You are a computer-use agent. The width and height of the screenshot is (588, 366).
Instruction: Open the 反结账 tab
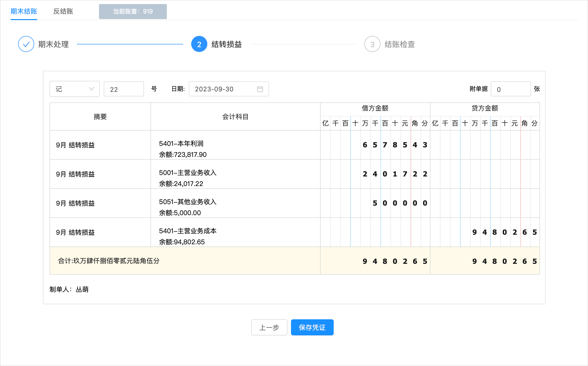[x=63, y=11]
